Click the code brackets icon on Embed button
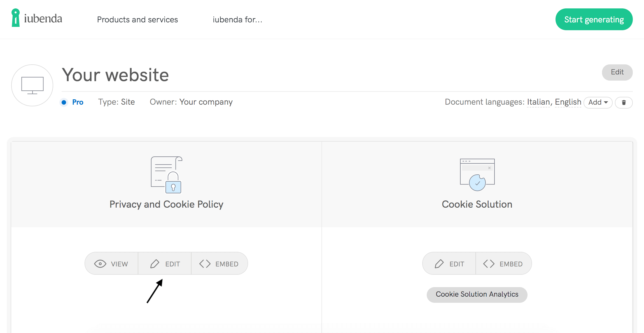The height and width of the screenshot is (333, 644). (205, 263)
